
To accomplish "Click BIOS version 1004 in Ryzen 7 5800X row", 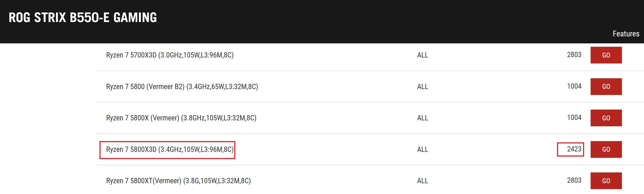I will click(x=574, y=117).
